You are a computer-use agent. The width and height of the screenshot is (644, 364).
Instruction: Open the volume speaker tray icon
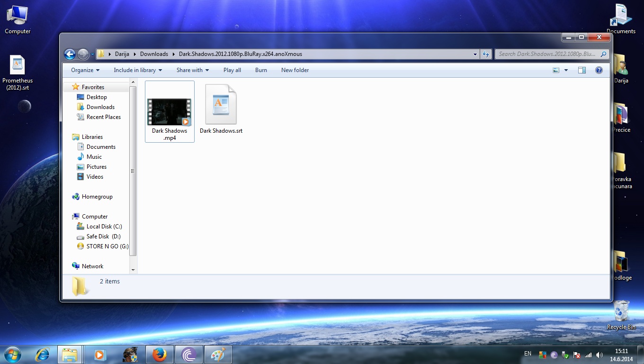[x=600, y=355]
